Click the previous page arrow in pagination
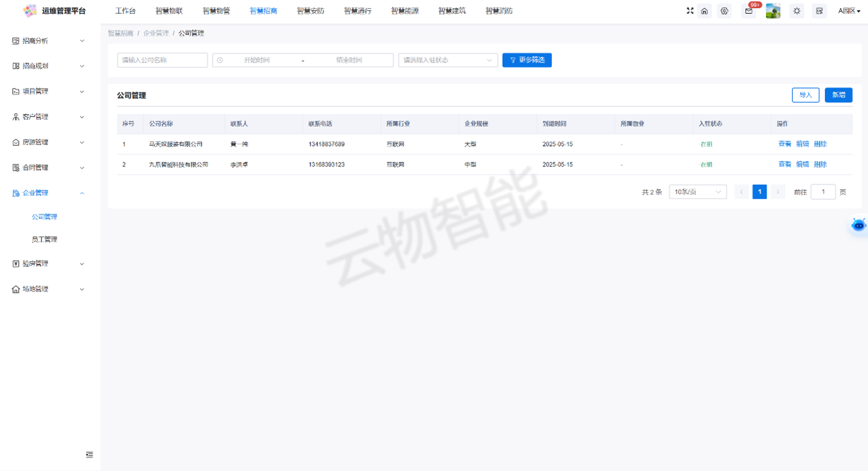Screen dimensions: 868x471 [741, 192]
